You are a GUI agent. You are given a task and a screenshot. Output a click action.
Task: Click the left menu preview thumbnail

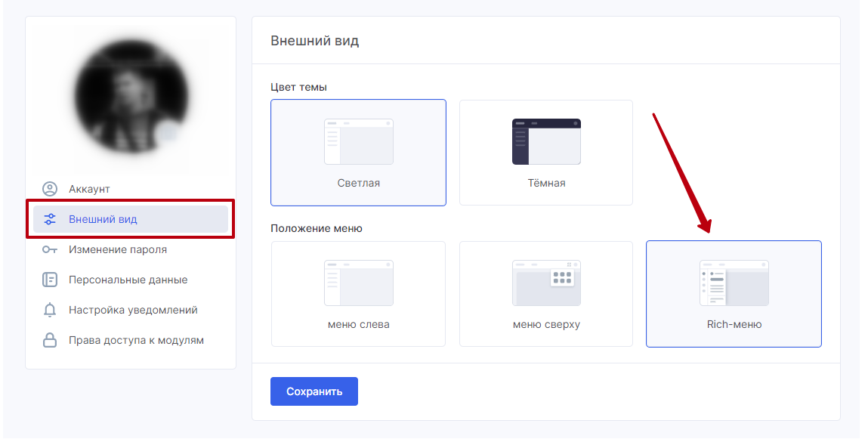[x=359, y=283]
